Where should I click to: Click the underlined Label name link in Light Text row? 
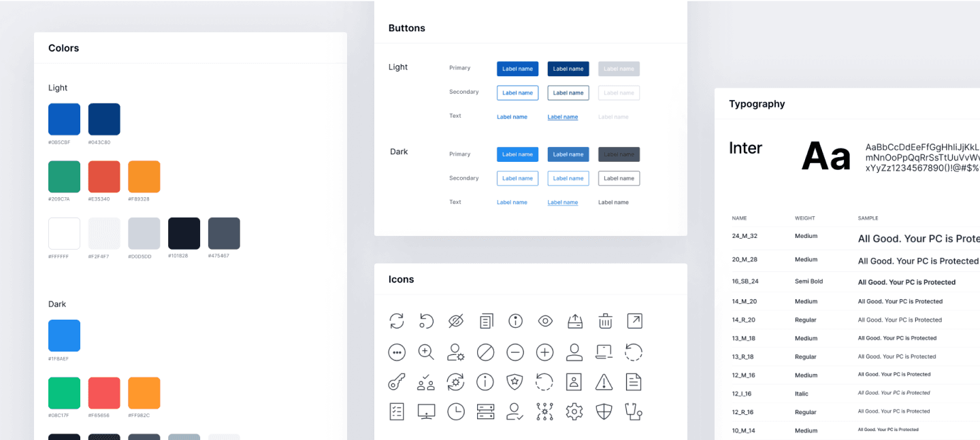pyautogui.click(x=563, y=117)
